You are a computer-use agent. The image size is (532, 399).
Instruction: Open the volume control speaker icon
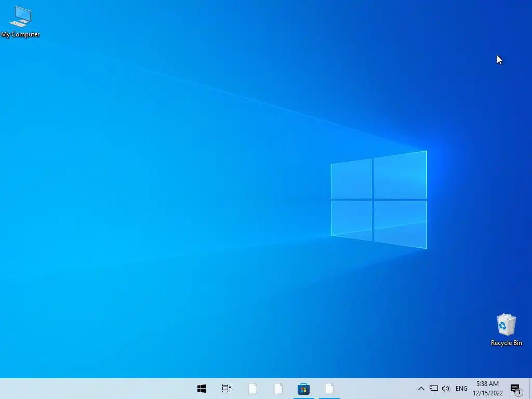446,389
